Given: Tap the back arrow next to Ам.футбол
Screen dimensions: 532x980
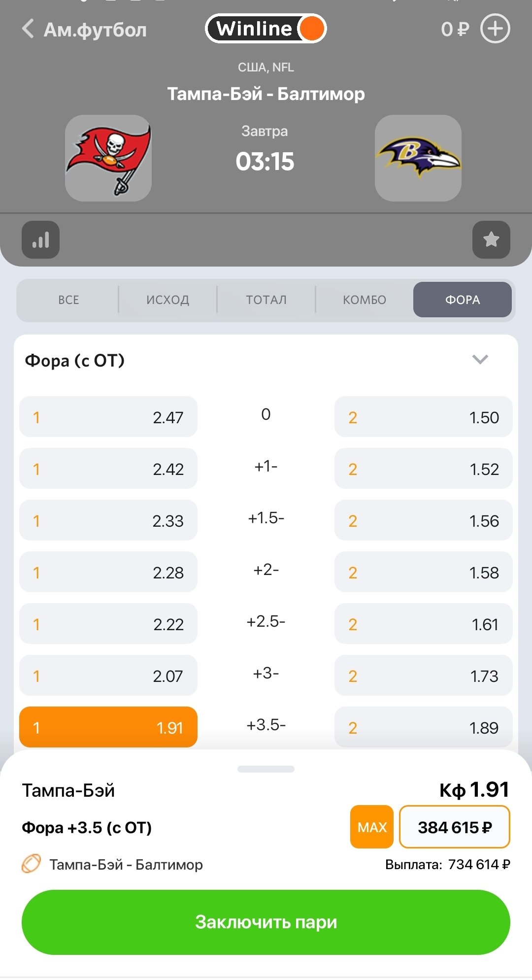Looking at the screenshot, I should click(29, 29).
